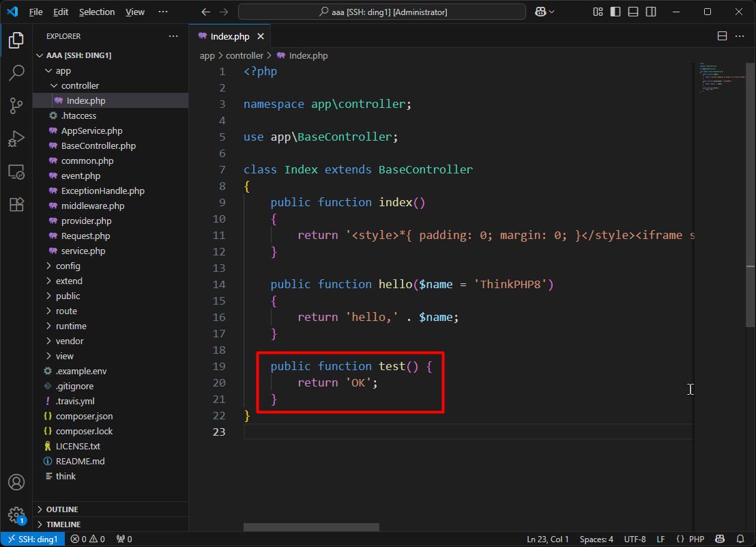Close the Index.php editor tab

coord(261,36)
